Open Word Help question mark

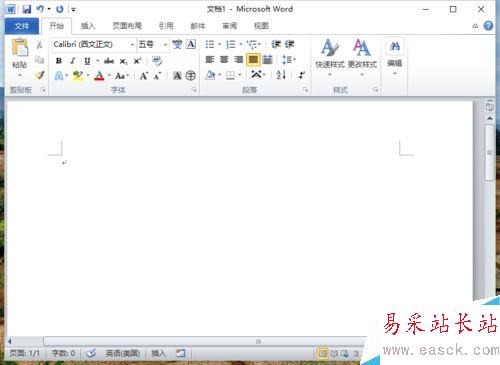coord(488,26)
